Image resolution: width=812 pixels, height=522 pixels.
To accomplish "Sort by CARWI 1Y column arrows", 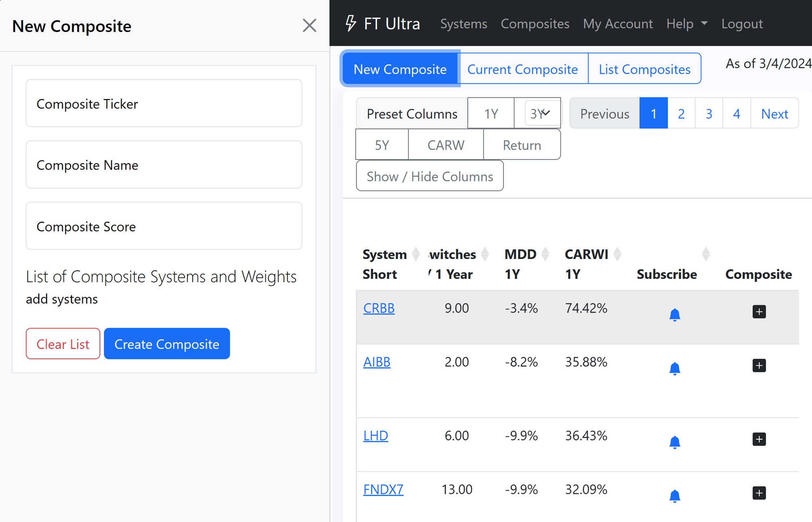I will 617,254.
